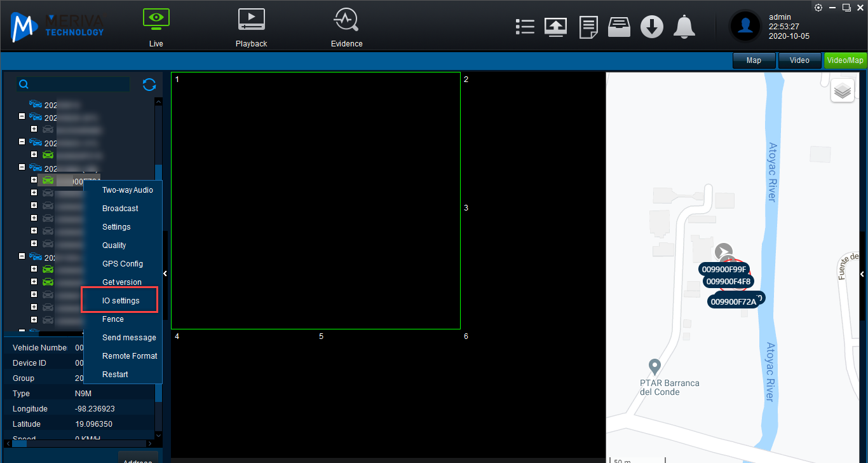Choose Remote Format in context menu
Screen dimensions: 868x463
pyautogui.click(x=130, y=356)
